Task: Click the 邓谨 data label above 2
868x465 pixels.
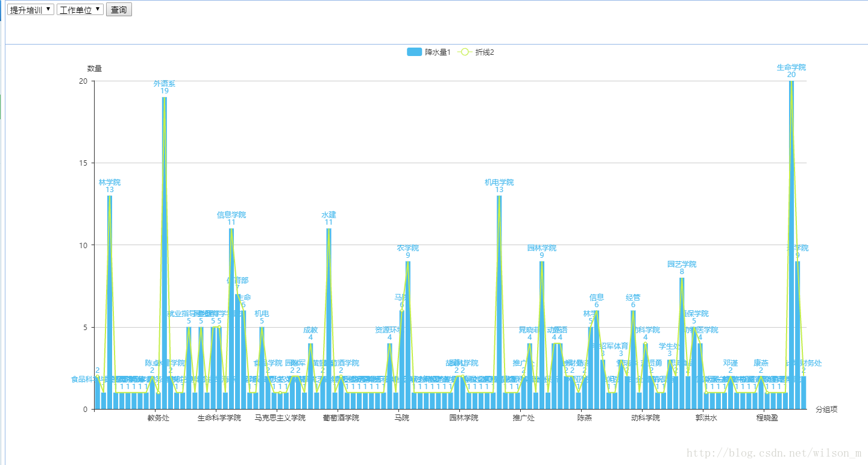Action: pos(731,363)
